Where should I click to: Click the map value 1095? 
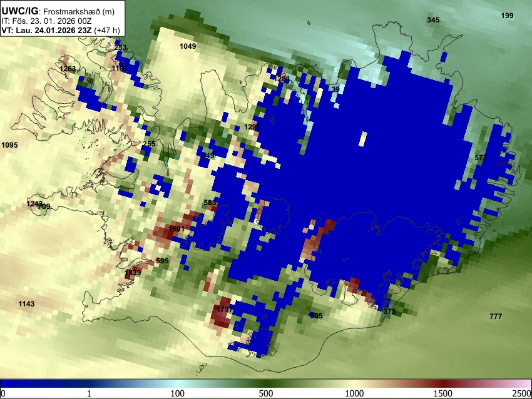pyautogui.click(x=9, y=145)
